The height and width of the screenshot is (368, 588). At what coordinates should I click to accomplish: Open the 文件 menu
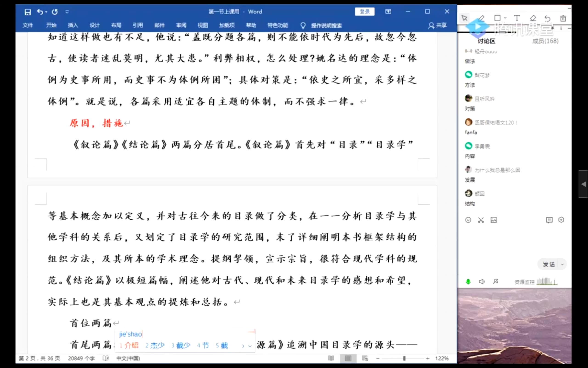(28, 25)
